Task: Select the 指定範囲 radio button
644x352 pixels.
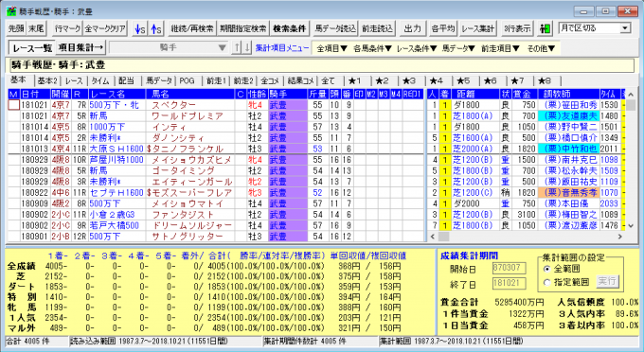Action: click(x=546, y=282)
